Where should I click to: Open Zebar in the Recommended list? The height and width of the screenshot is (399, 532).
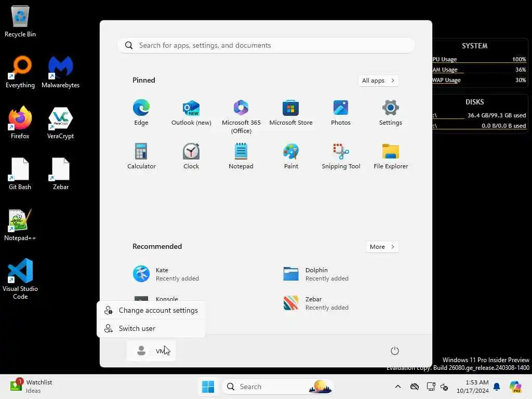[x=316, y=303]
